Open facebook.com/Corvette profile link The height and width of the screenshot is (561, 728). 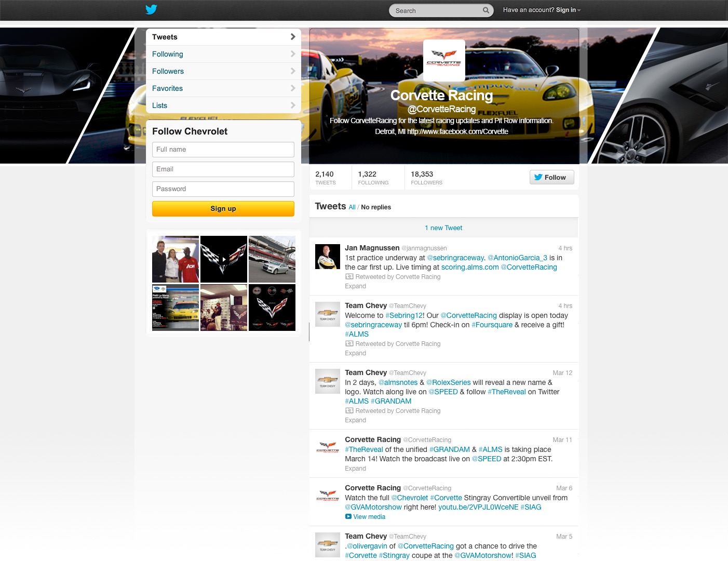(x=457, y=131)
